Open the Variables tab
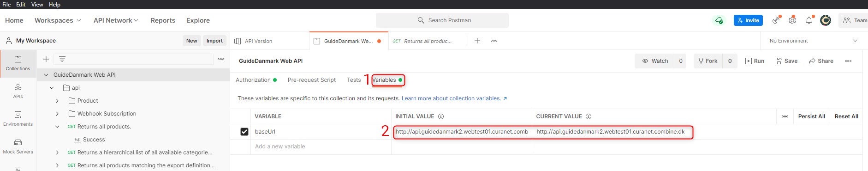868x171 pixels. click(387, 80)
